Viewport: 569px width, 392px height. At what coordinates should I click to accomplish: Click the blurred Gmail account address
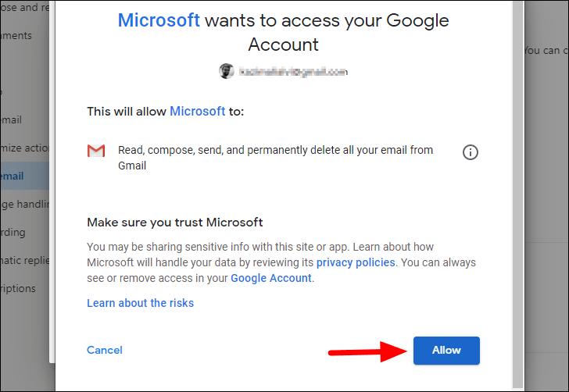click(293, 72)
